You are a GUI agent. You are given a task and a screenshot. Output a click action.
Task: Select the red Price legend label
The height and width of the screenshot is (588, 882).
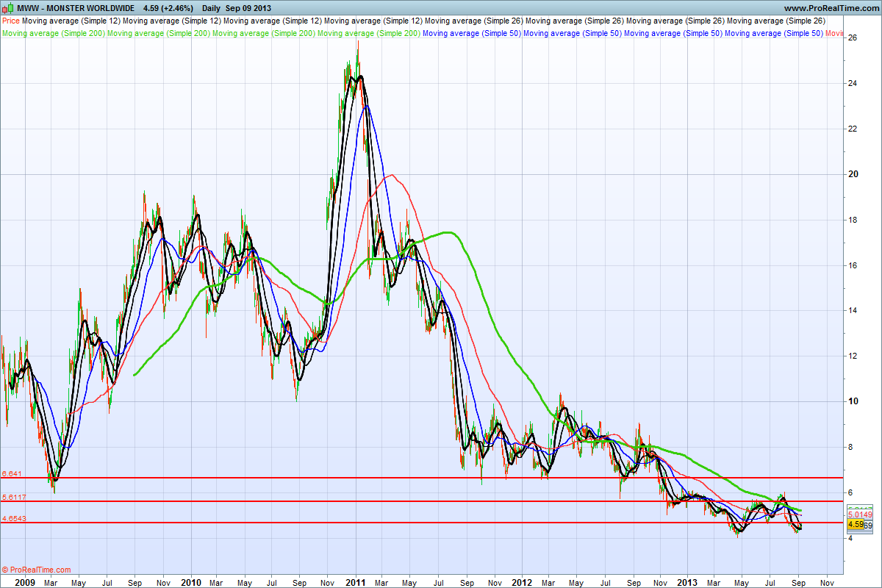coord(11,21)
